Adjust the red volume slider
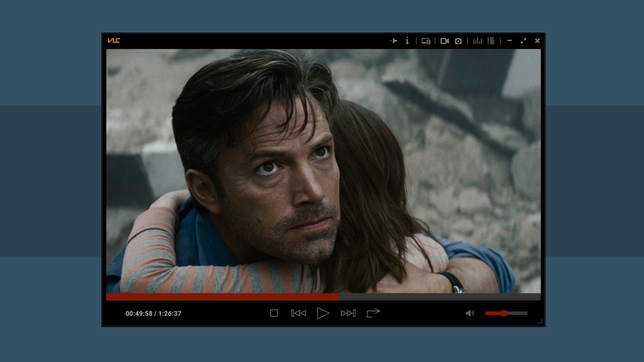This screenshot has height=362, width=644. point(505,313)
